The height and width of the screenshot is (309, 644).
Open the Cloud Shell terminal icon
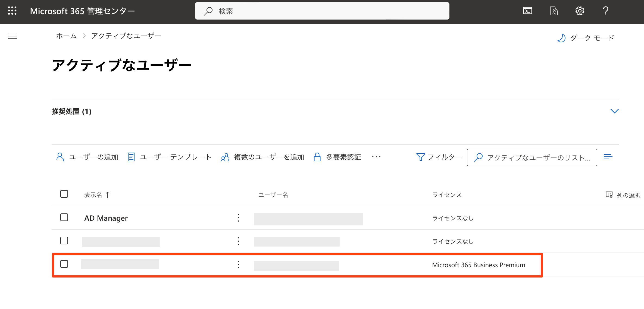point(528,11)
